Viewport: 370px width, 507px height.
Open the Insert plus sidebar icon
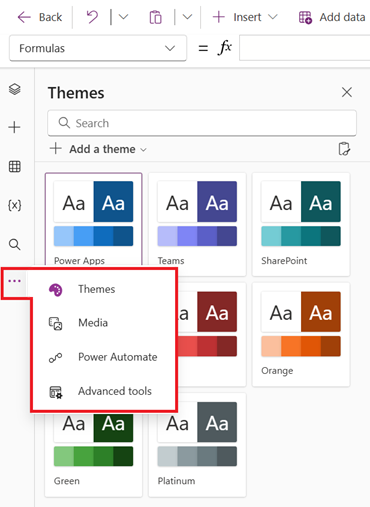pyautogui.click(x=15, y=127)
